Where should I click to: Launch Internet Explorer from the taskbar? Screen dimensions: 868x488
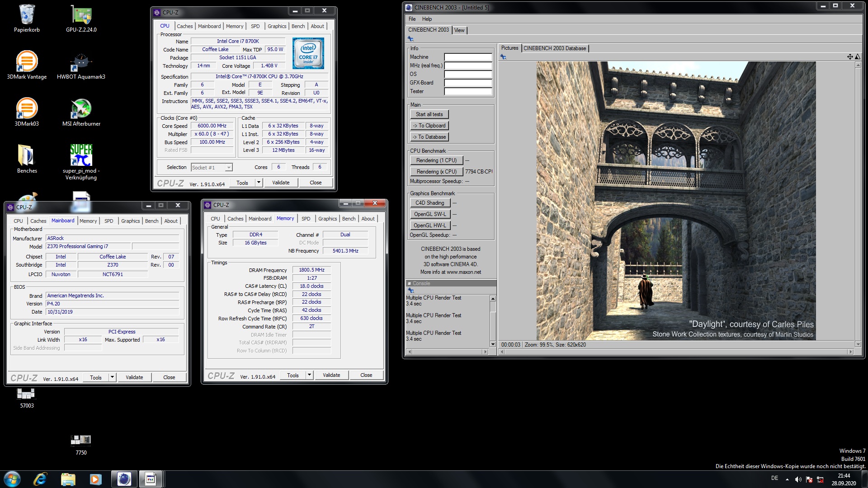pyautogui.click(x=40, y=479)
